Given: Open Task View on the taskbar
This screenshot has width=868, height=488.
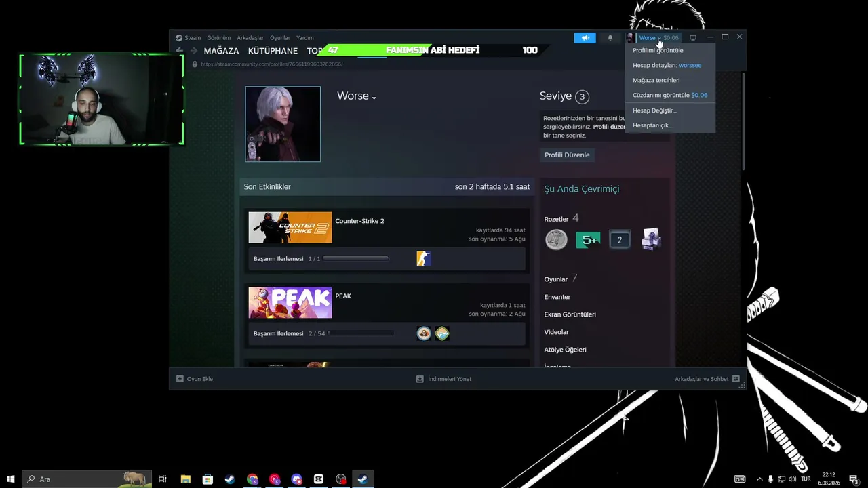Looking at the screenshot, I should pyautogui.click(x=163, y=479).
